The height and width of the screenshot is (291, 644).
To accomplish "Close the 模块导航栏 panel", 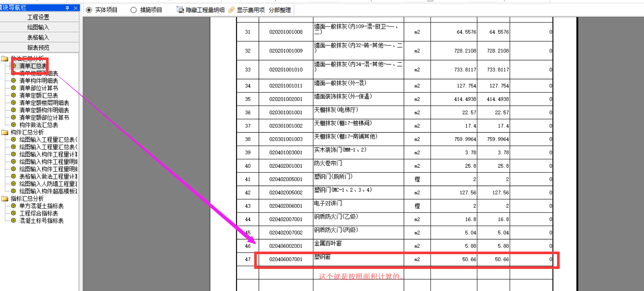I will (x=76, y=8).
